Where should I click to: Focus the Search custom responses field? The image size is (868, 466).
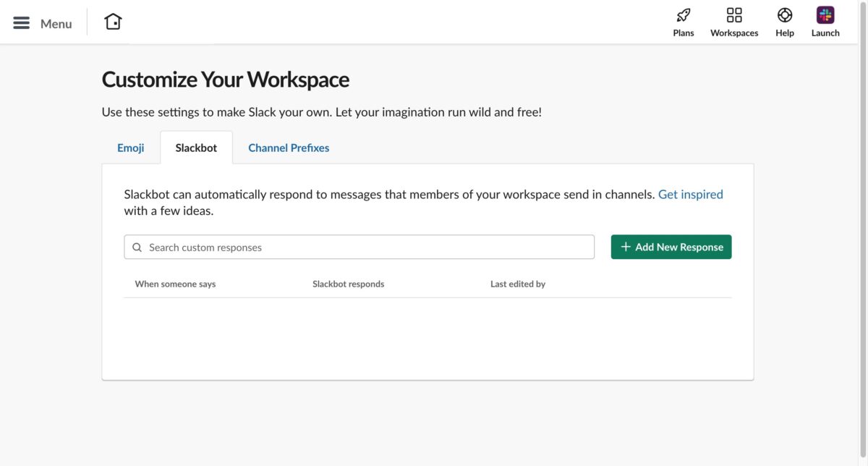359,247
